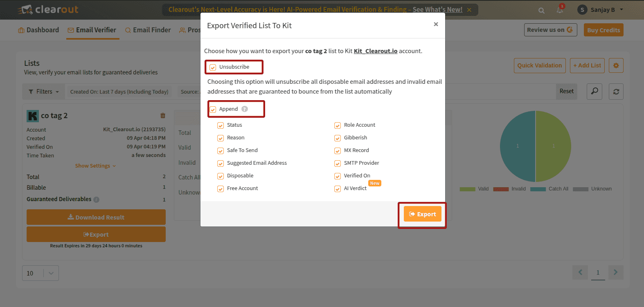The width and height of the screenshot is (644, 307).
Task: Select page 1 in pagination
Action: tap(598, 273)
